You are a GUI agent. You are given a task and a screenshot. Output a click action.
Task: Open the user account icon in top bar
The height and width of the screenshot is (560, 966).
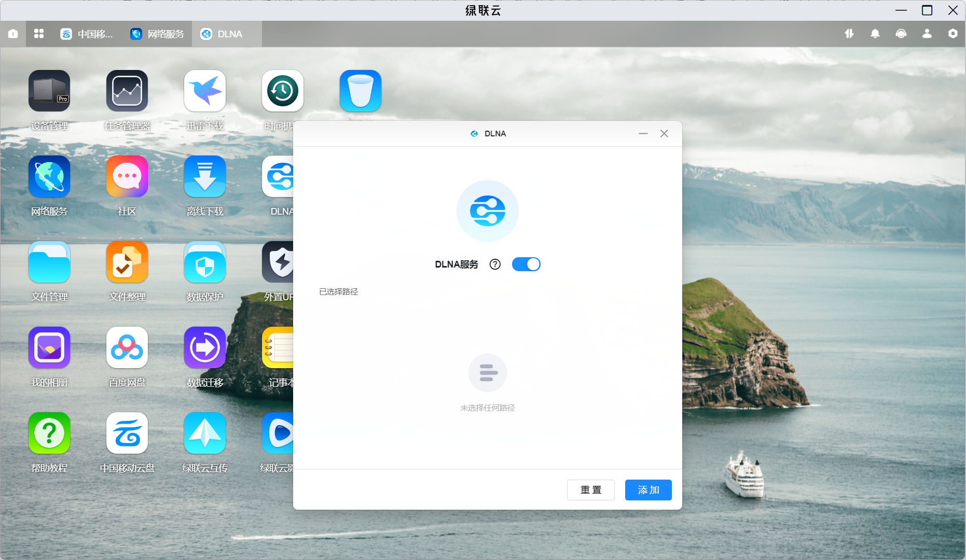tap(927, 34)
